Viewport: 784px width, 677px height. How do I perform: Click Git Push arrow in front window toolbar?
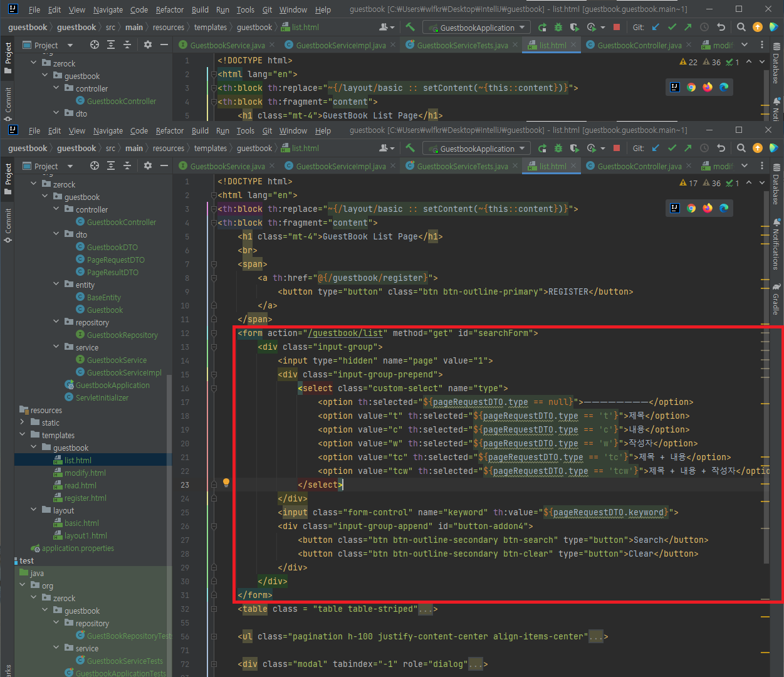coord(688,149)
